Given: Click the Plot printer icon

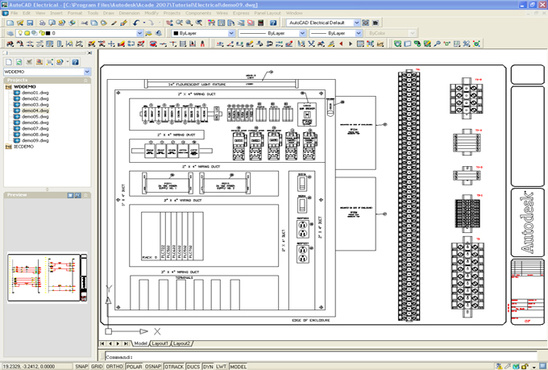Looking at the screenshot, I should [42, 23].
